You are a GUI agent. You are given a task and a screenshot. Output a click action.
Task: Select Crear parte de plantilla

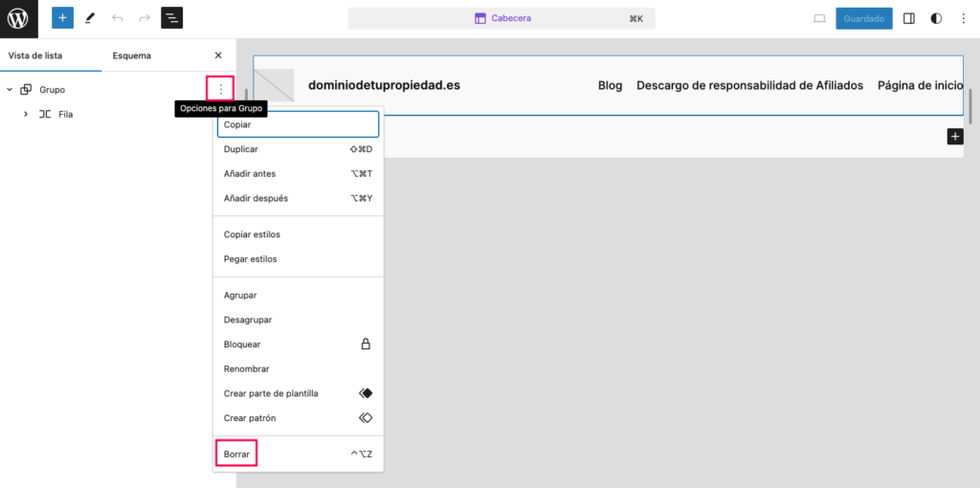click(299, 393)
